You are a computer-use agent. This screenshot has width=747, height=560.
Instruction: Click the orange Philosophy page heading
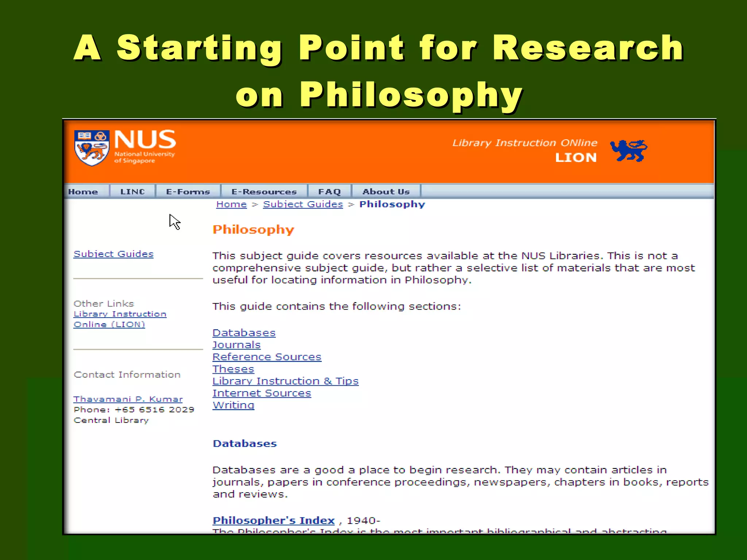[253, 230]
